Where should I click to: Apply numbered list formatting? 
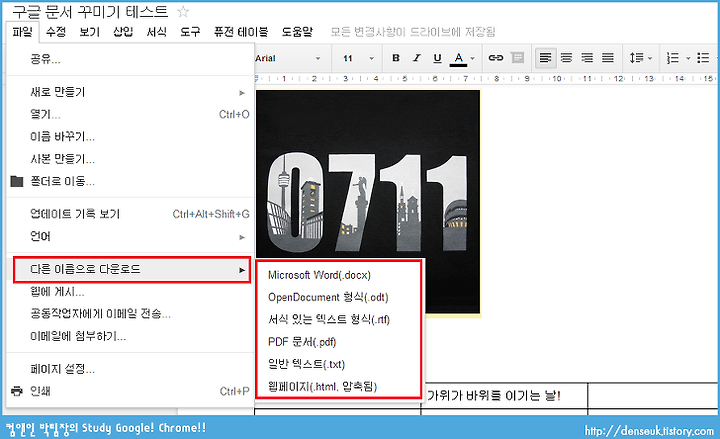point(673,58)
